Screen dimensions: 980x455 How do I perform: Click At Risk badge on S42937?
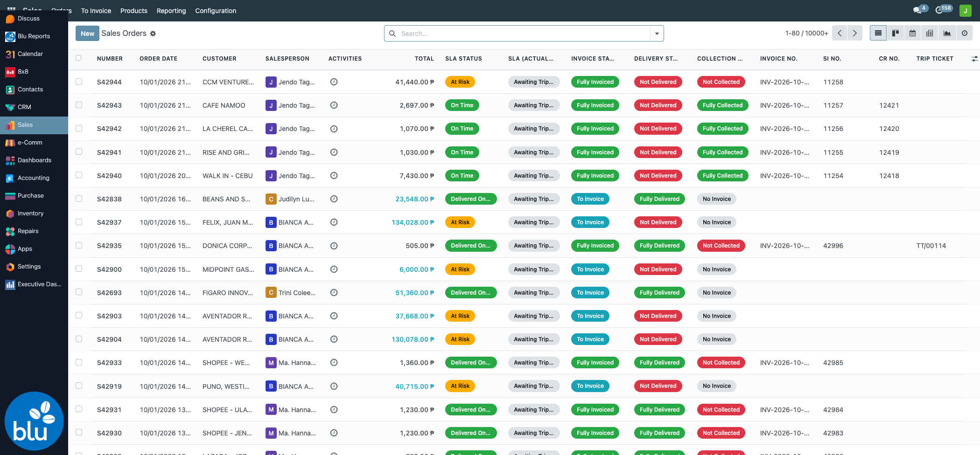(x=460, y=222)
